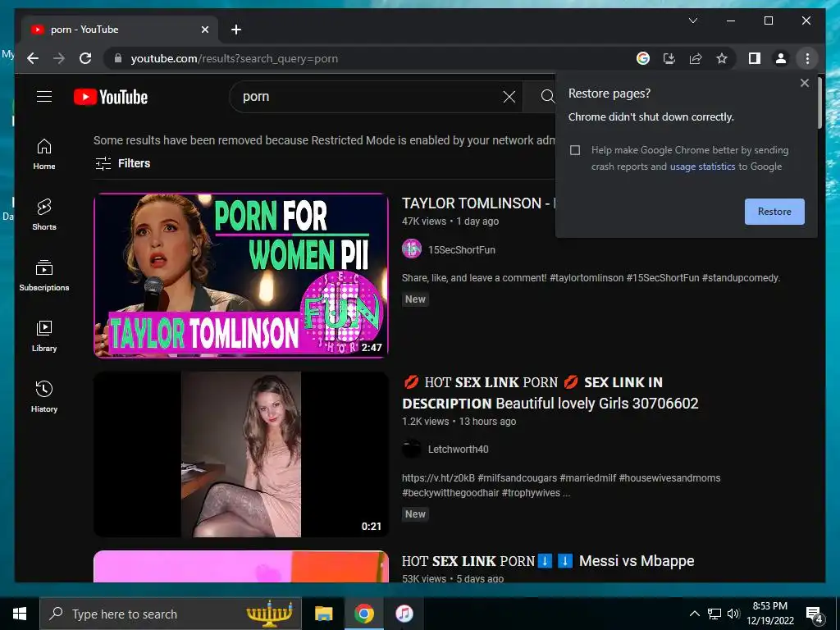Open the search Filters
This screenshot has width=840, height=630.
[123, 163]
